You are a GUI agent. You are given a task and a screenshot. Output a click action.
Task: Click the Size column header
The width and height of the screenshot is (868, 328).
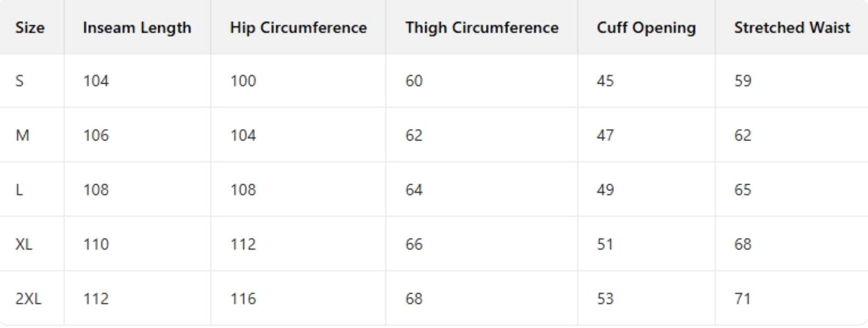(x=30, y=28)
